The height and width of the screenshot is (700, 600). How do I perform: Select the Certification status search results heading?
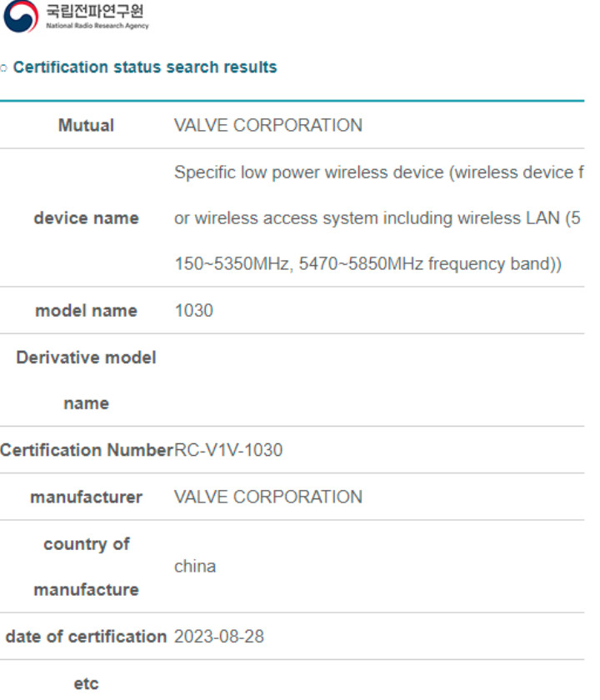[x=145, y=67]
